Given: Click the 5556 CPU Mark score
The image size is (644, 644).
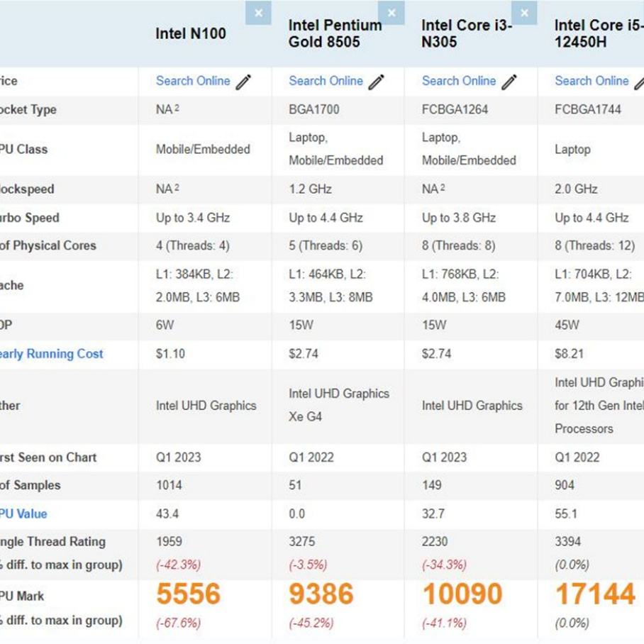Looking at the screenshot, I should (189, 594).
